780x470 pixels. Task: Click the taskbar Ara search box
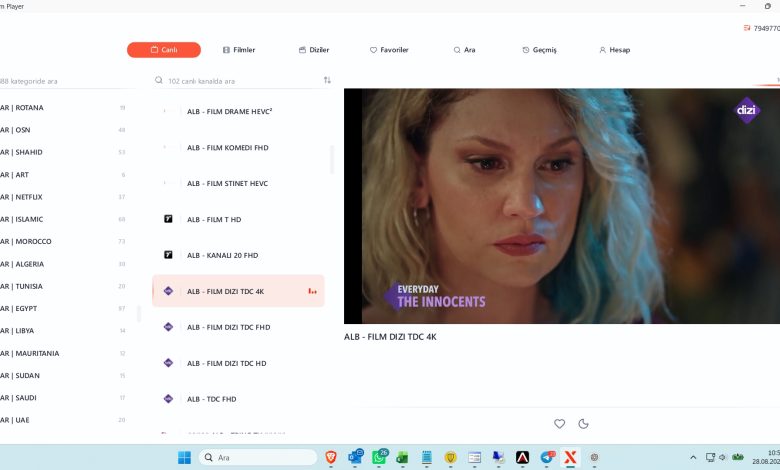tap(258, 458)
